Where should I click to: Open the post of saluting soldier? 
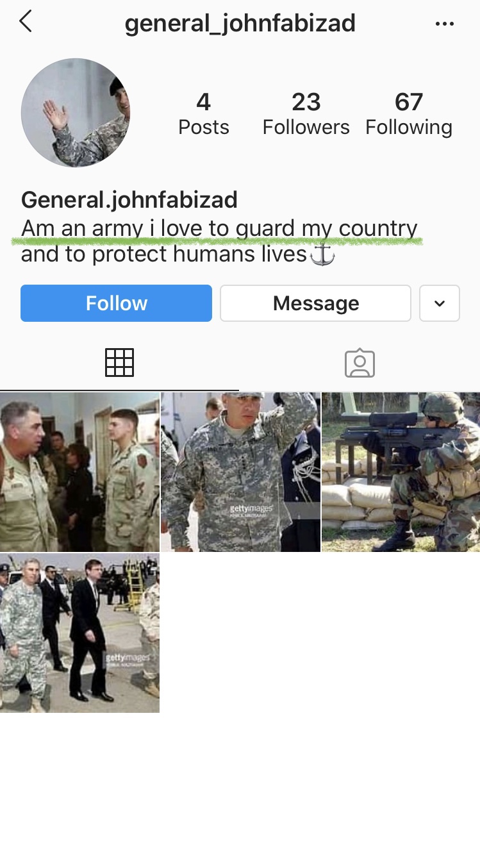point(240,472)
